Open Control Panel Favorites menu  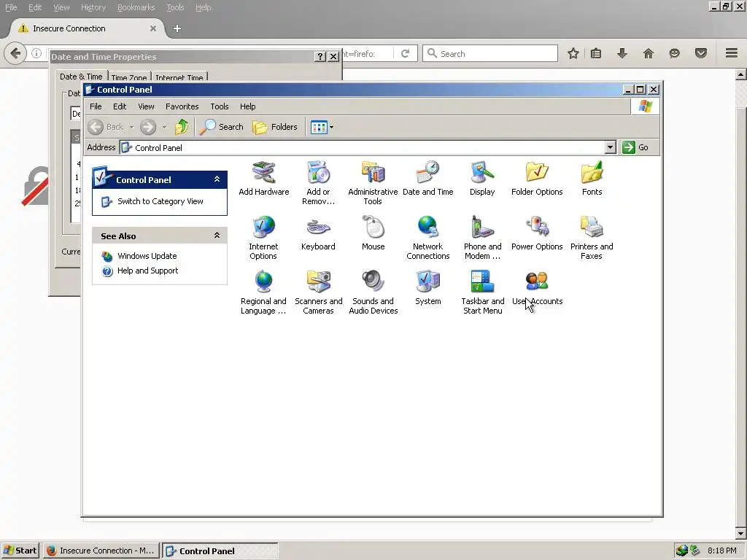(182, 106)
